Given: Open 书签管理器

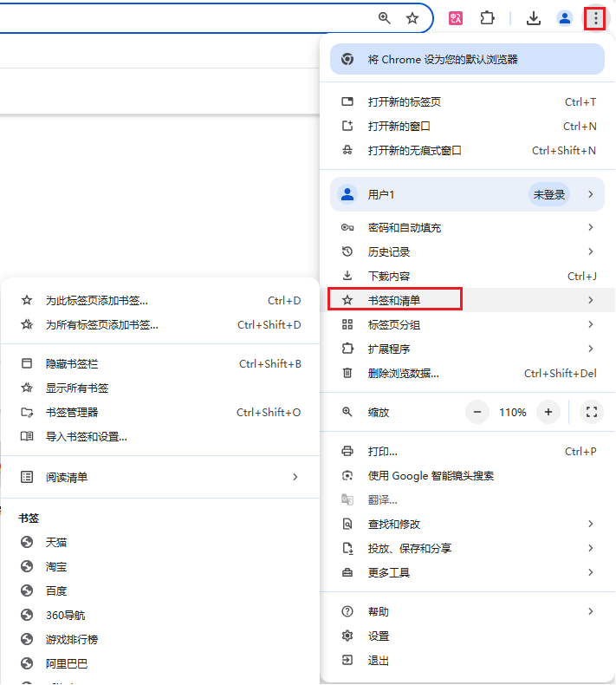Looking at the screenshot, I should tap(160, 413).
